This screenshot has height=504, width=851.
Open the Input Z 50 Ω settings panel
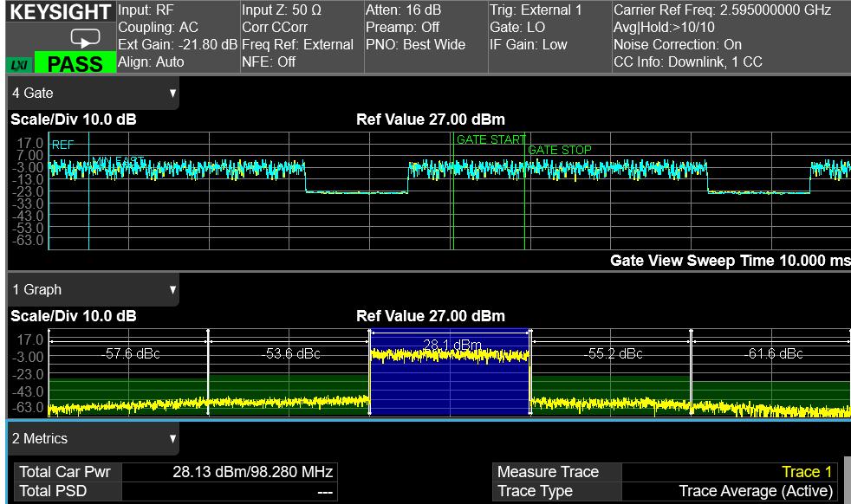point(302,36)
